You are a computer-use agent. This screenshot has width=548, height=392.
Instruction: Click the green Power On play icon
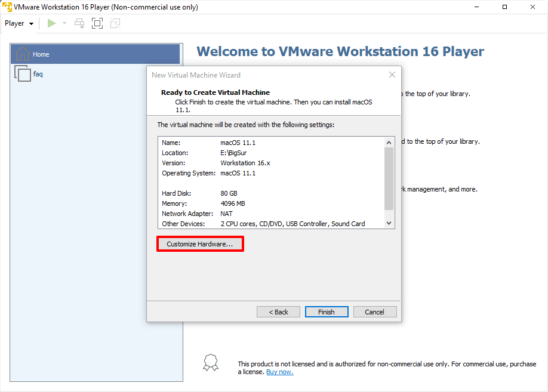52,23
